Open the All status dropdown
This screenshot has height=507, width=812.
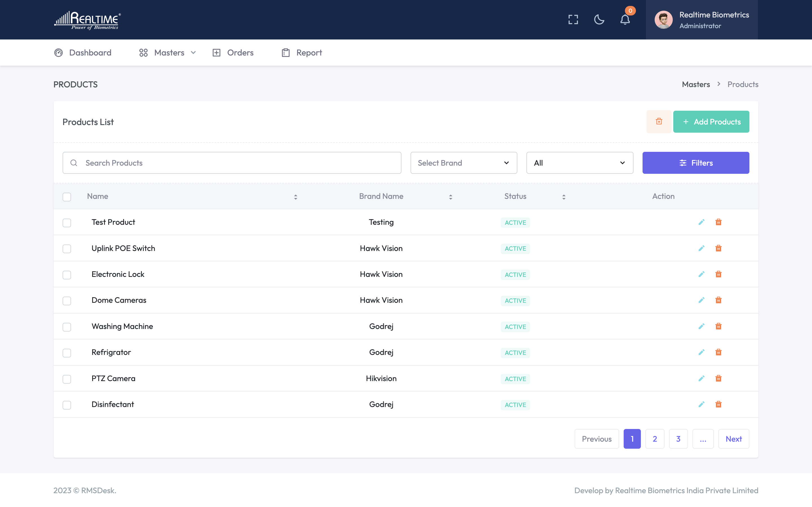click(579, 163)
